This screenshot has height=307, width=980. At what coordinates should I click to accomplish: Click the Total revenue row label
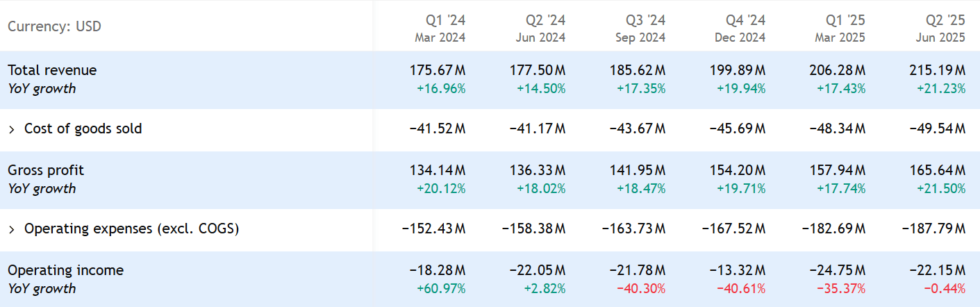[x=52, y=70]
